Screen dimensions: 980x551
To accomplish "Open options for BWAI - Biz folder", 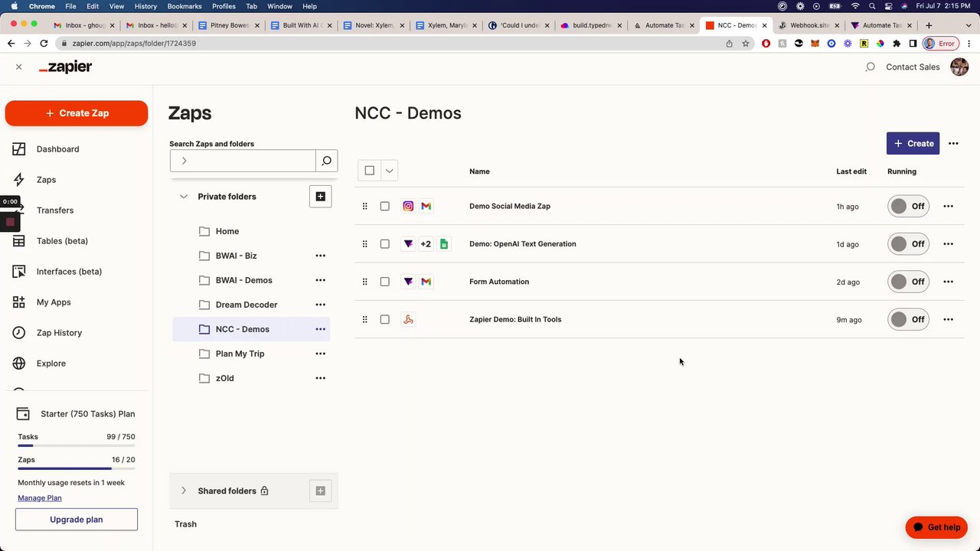I will point(320,256).
